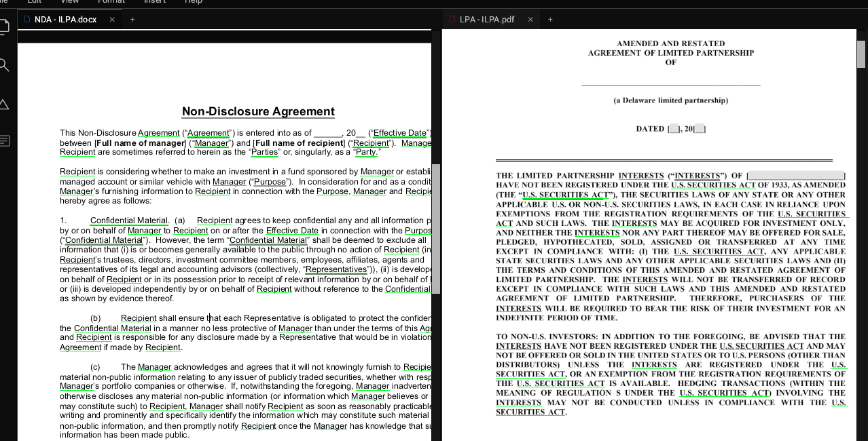Open the Insert menu
This screenshot has width=868, height=441.
(155, 2)
